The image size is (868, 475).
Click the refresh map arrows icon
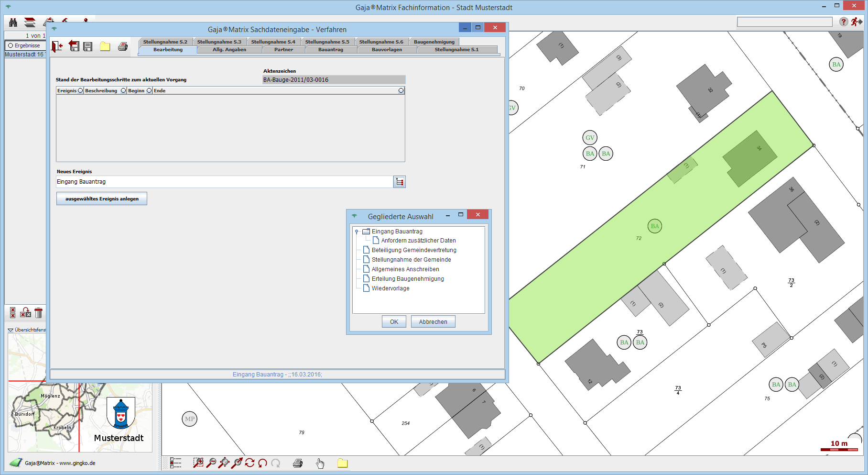click(x=250, y=463)
